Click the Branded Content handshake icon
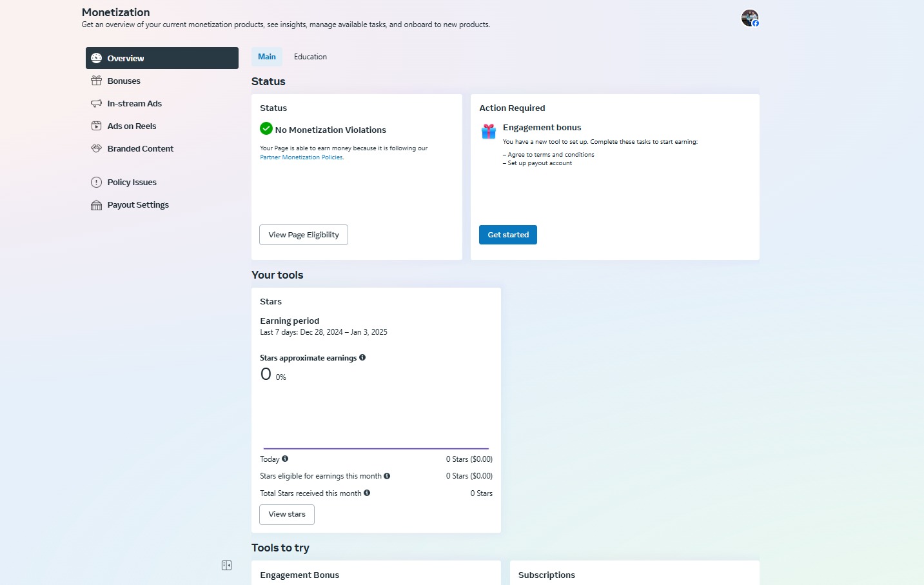Screen dimensions: 924x585 coord(96,148)
